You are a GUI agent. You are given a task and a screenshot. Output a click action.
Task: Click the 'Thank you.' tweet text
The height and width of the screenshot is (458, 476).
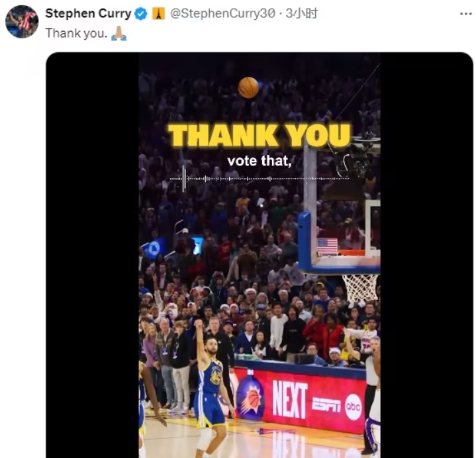(x=77, y=33)
